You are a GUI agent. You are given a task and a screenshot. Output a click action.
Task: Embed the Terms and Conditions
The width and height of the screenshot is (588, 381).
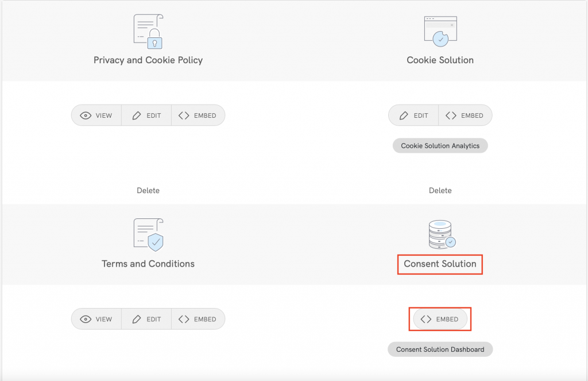(198, 319)
